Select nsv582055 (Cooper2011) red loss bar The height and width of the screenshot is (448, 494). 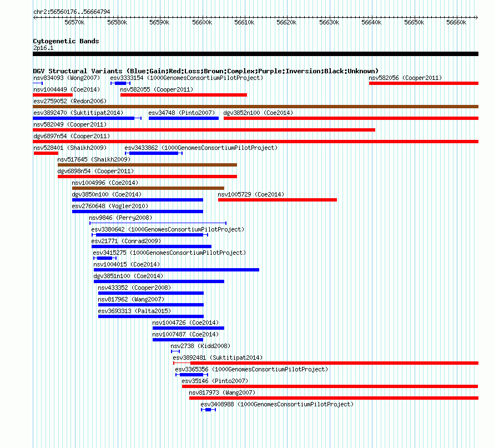click(184, 95)
